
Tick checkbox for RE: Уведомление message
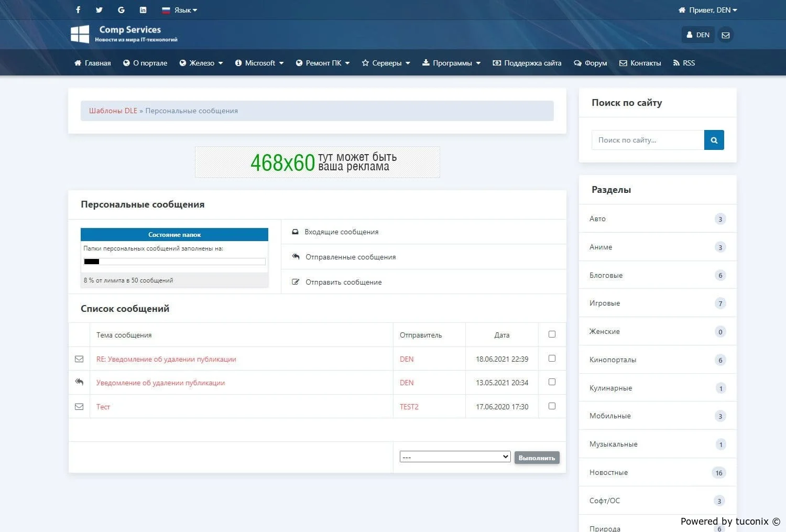pyautogui.click(x=552, y=359)
